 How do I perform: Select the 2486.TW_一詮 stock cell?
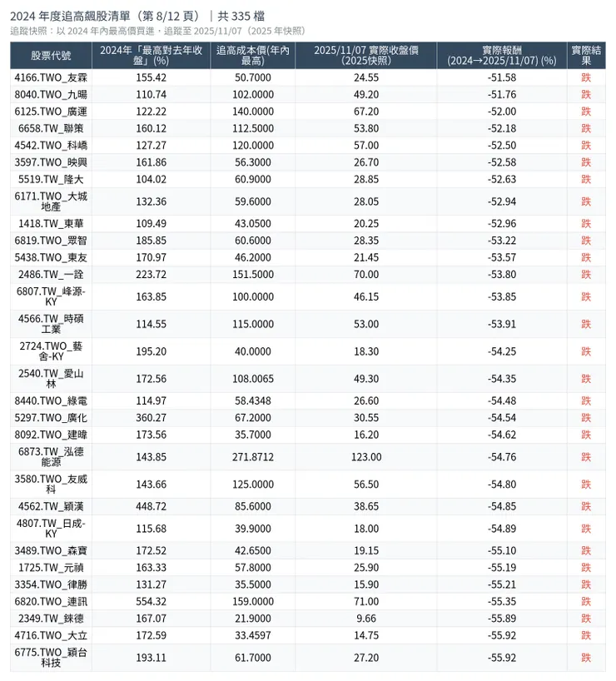click(x=51, y=274)
